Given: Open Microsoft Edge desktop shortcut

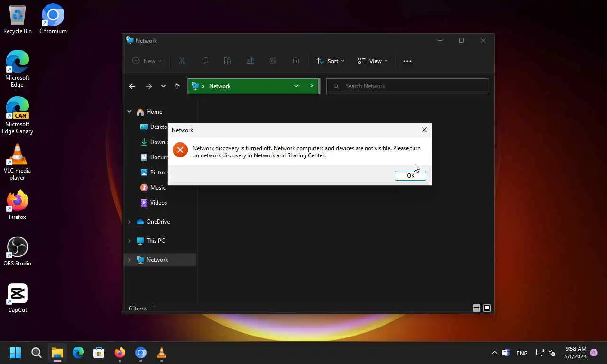Looking at the screenshot, I should tap(18, 69).
